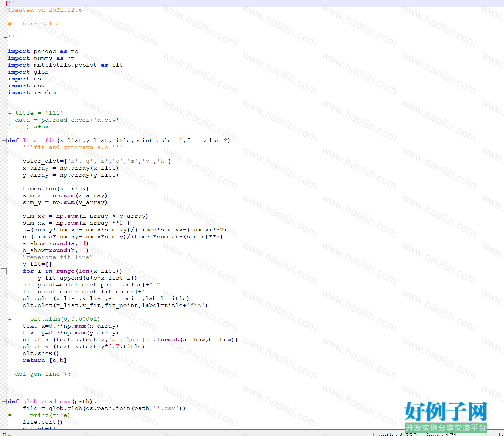The height and width of the screenshot is (436, 504).
Task: Click the 'y_fit.append(a+b*x_list[i])' line
Action: pyautogui.click(x=87, y=278)
